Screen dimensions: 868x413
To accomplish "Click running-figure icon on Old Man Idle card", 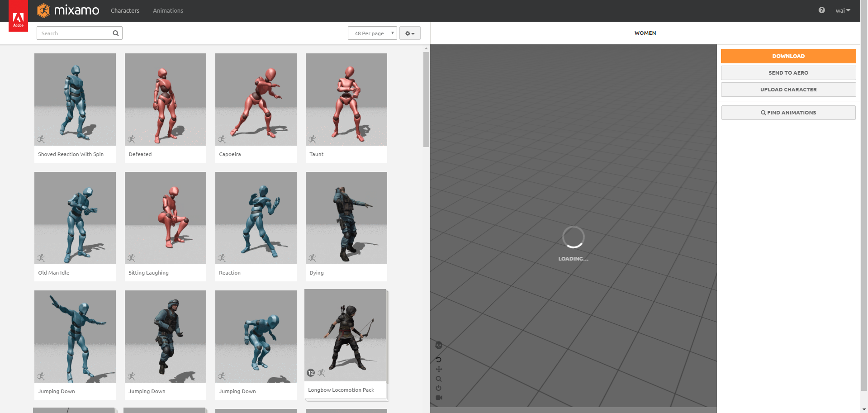I will pyautogui.click(x=41, y=257).
